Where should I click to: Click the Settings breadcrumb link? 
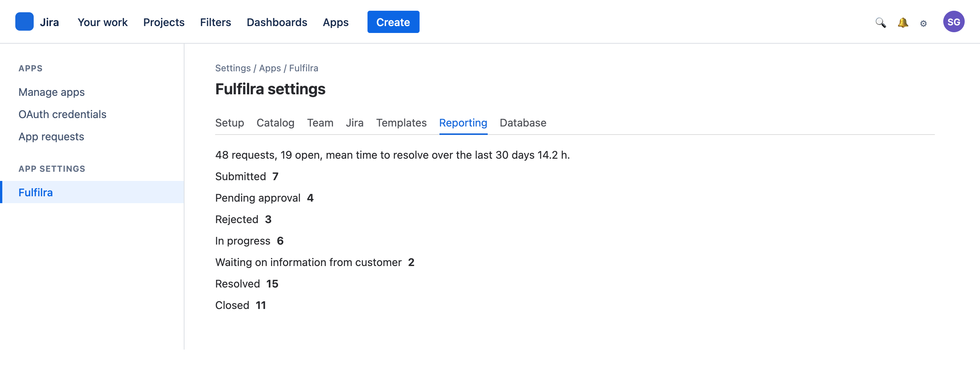tap(233, 68)
